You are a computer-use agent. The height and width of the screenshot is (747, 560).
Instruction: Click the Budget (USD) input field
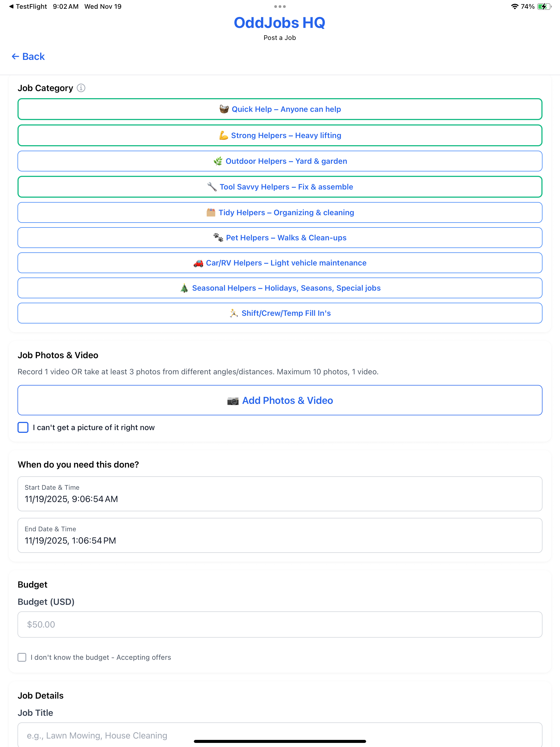(280, 625)
